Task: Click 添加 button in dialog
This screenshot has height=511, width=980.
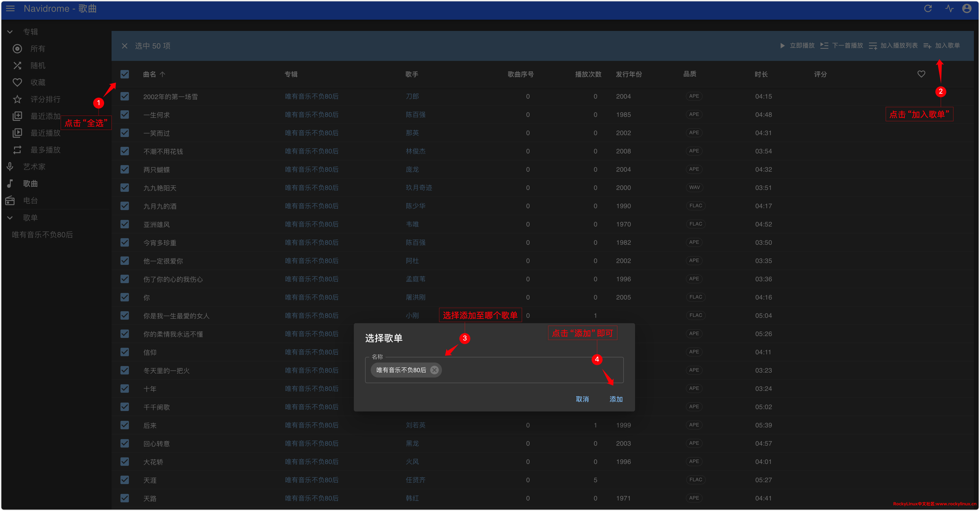Action: [616, 399]
